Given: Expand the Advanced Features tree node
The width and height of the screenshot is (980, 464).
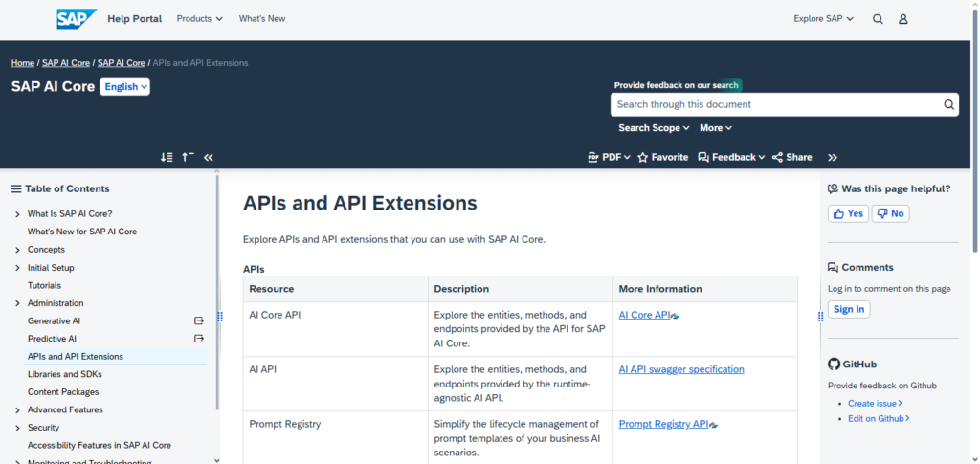Looking at the screenshot, I should coord(17,410).
